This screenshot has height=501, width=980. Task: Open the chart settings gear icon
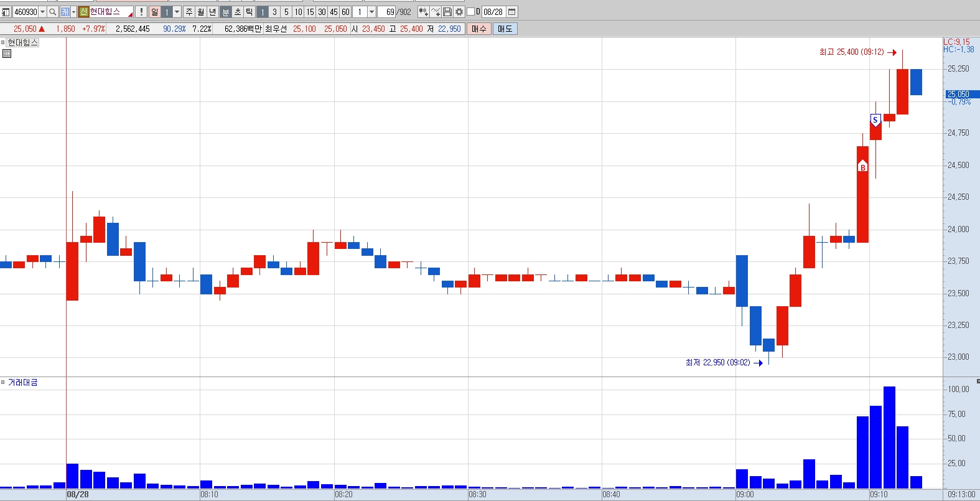(x=459, y=12)
